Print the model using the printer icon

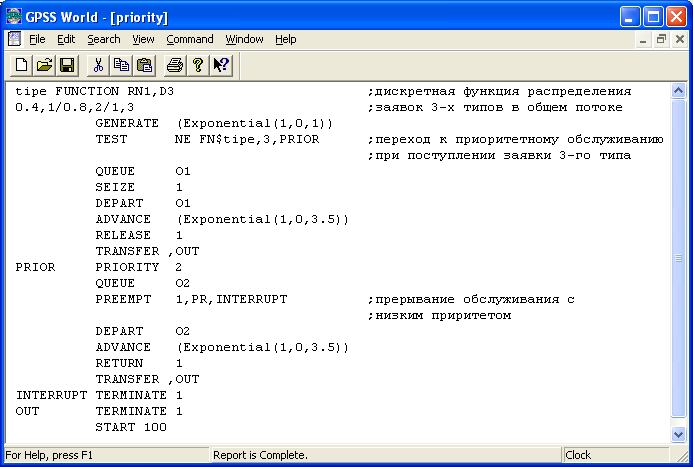pyautogui.click(x=175, y=65)
